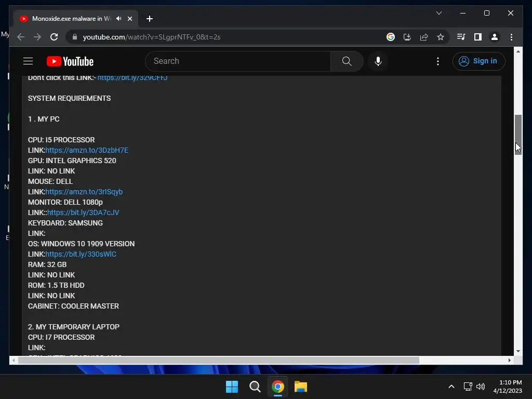This screenshot has width=532, height=399.
Task: Start voice search with the microphone icon
Action: click(378, 61)
